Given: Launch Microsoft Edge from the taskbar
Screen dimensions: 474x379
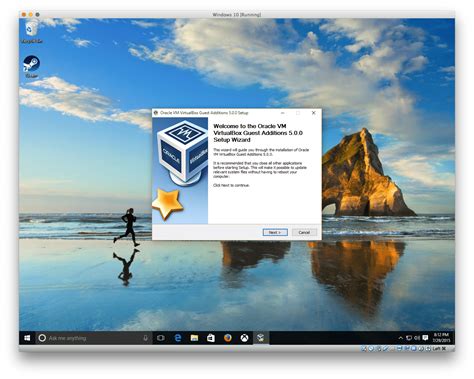Looking at the screenshot, I should [178, 338].
